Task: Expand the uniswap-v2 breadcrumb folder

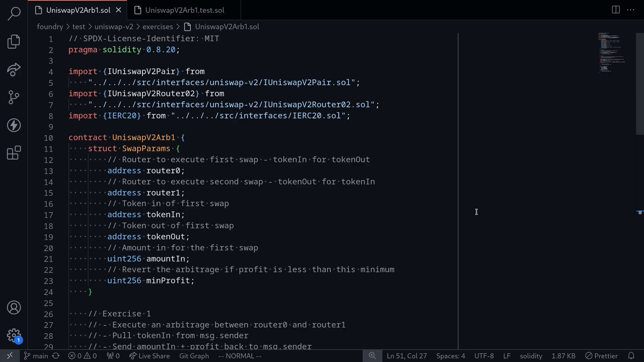Action: [x=114, y=26]
